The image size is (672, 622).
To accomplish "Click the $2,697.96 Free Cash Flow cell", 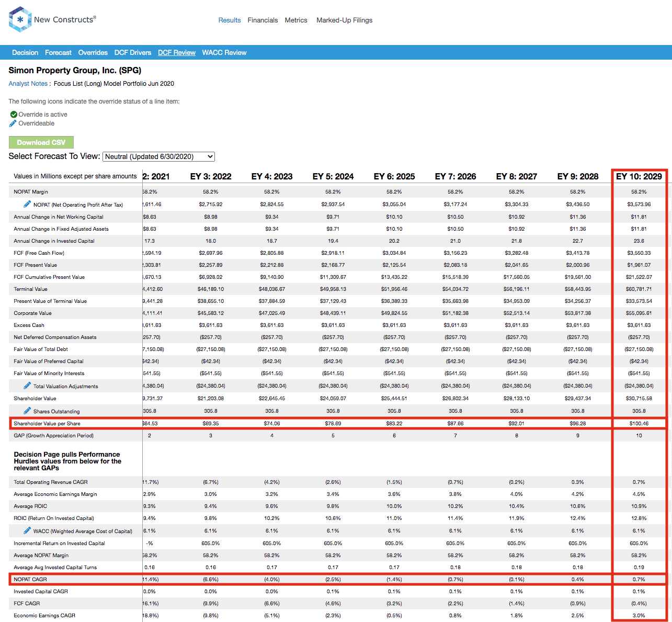I will [x=211, y=253].
